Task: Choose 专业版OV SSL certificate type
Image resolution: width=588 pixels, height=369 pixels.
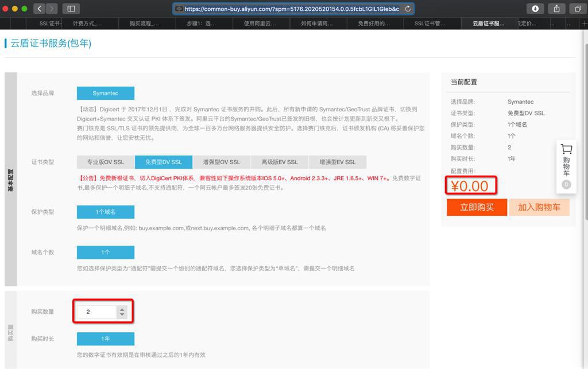Action: click(106, 162)
